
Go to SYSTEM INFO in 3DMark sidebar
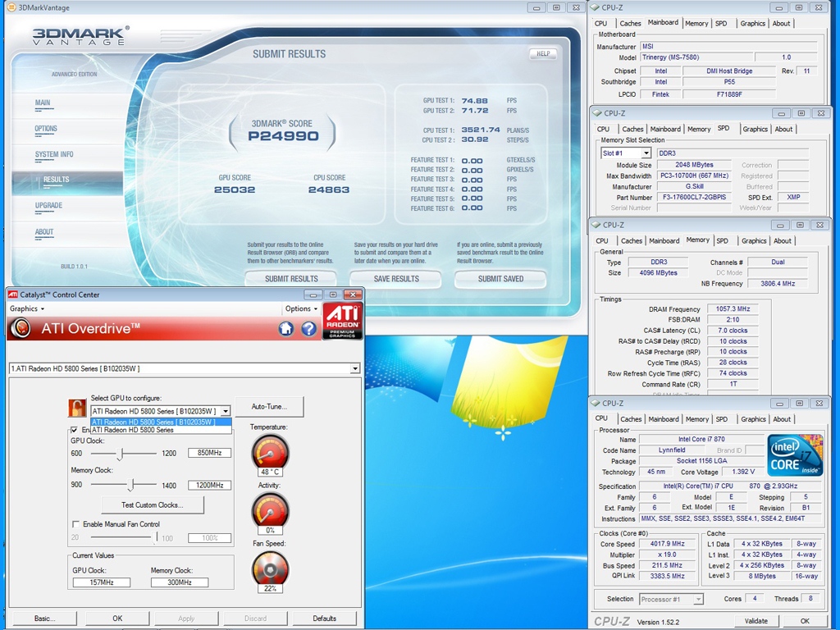pos(54,154)
